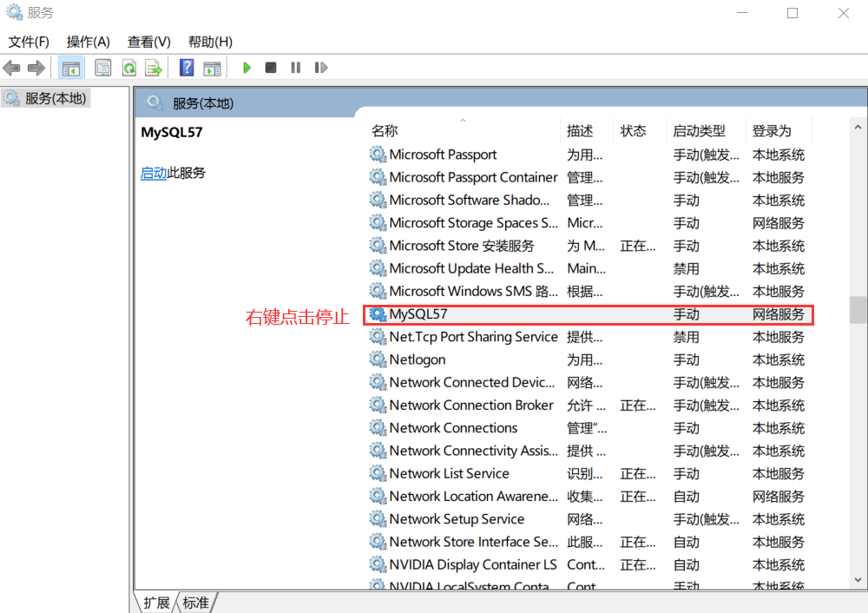Viewport: 868px width, 613px height.
Task: Select Net.Tcp Port Sharing Service row
Action: pos(589,337)
